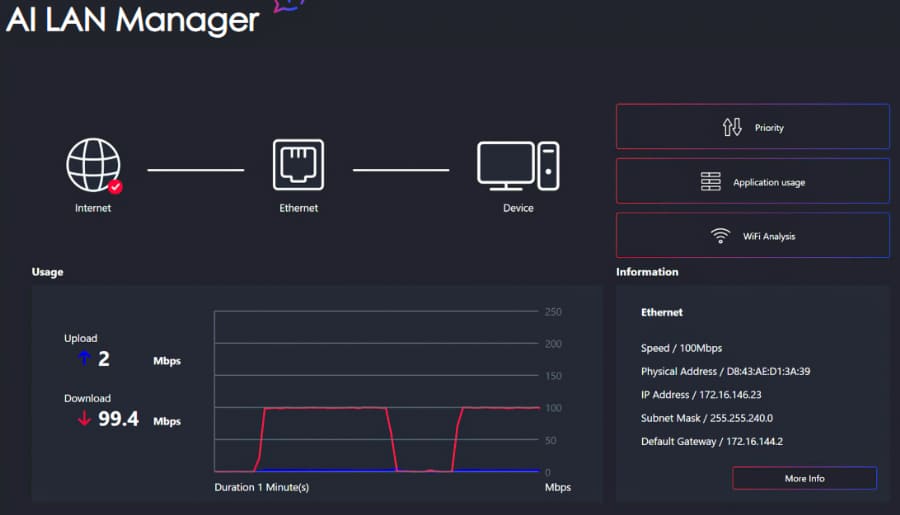This screenshot has height=515, width=900.
Task: Click the AI LAN Manager title
Action: [132, 19]
